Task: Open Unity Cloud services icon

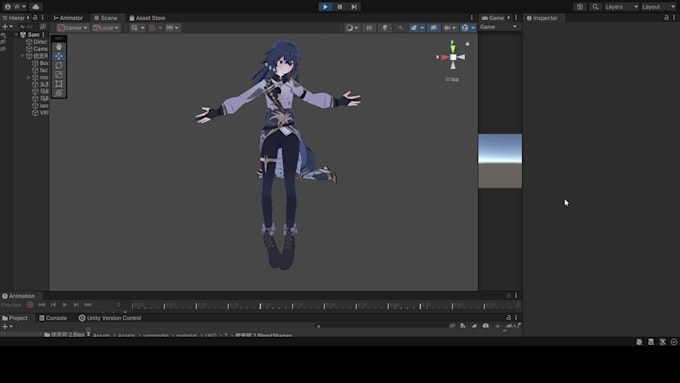Action: tap(36, 7)
